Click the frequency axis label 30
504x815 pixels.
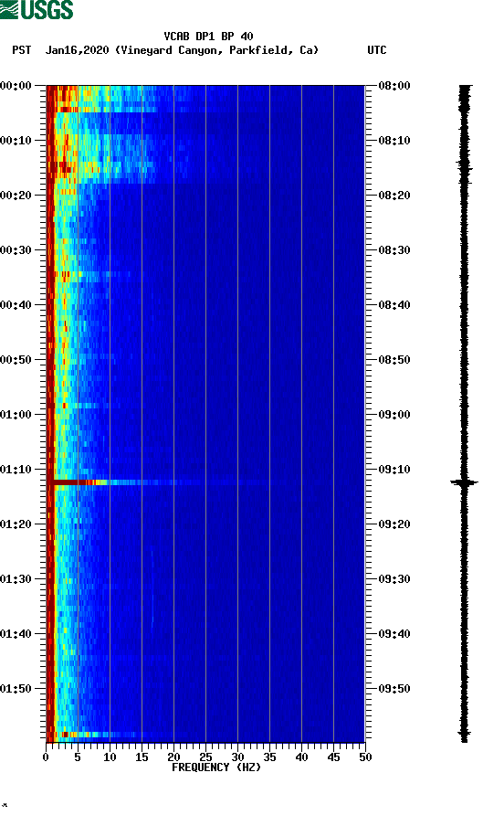click(238, 757)
